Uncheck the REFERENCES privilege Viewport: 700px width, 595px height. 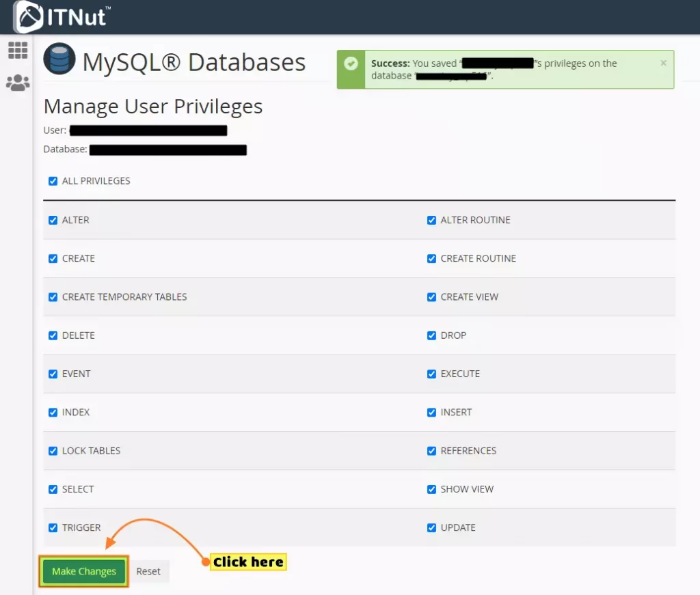(x=431, y=451)
